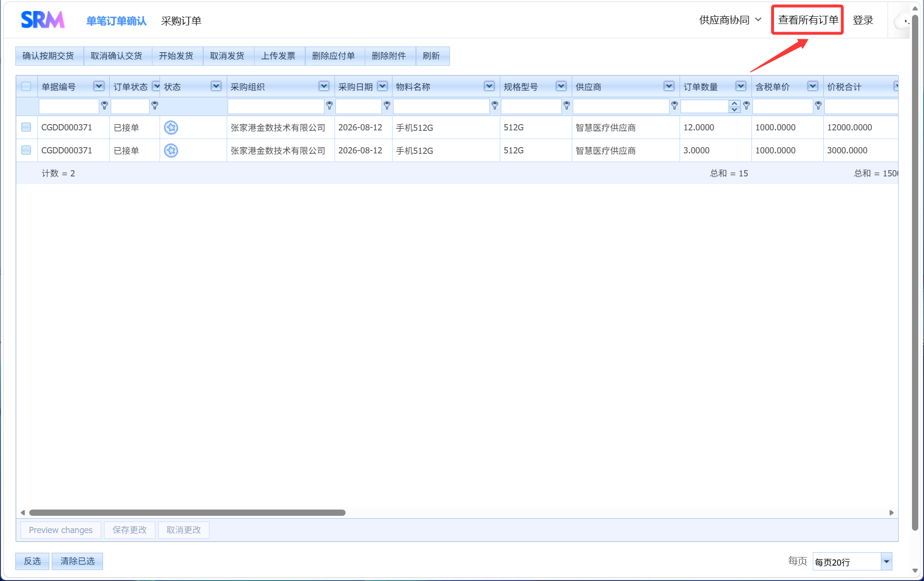Open the 单笔订单确认 tab

[x=116, y=21]
